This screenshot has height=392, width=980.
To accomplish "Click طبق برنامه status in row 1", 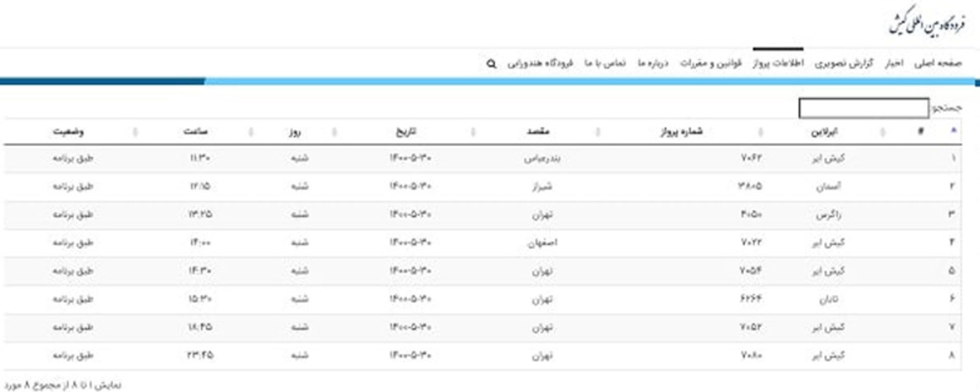I will [73, 158].
